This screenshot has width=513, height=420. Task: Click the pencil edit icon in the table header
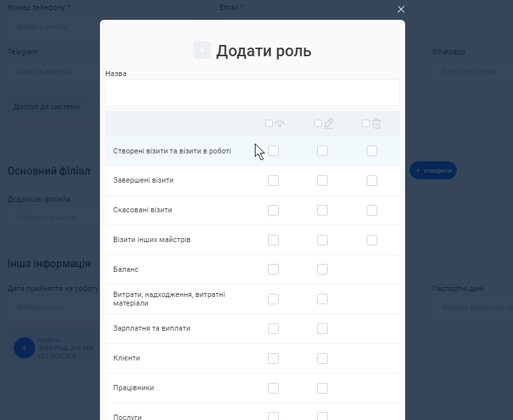(328, 123)
